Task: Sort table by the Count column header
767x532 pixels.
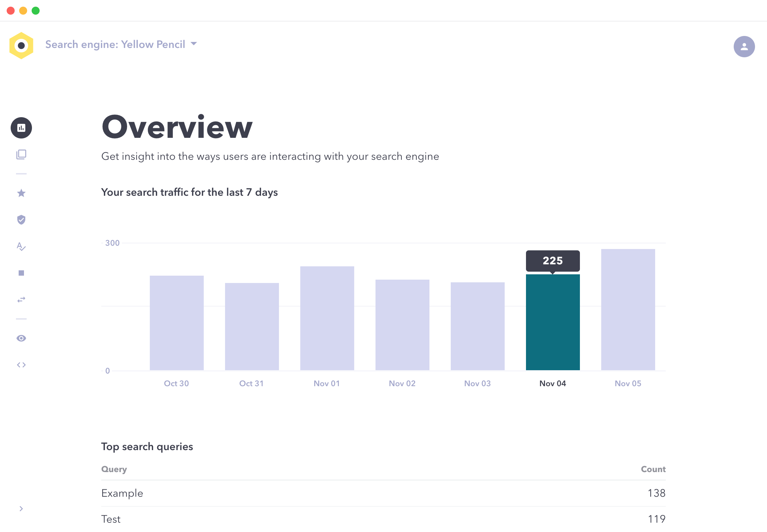Action: click(x=653, y=469)
